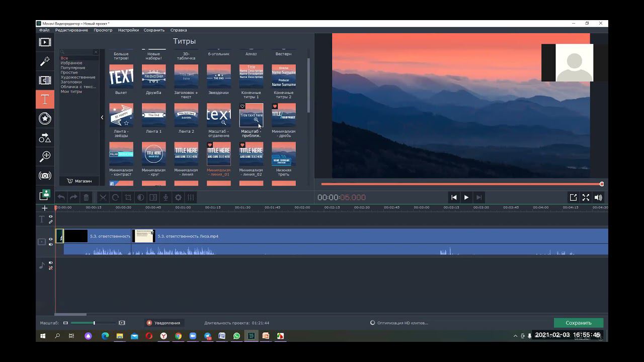Image resolution: width=644 pixels, height=362 pixels.
Task: Zoom out timeline scale icon
Action: [x=65, y=323]
